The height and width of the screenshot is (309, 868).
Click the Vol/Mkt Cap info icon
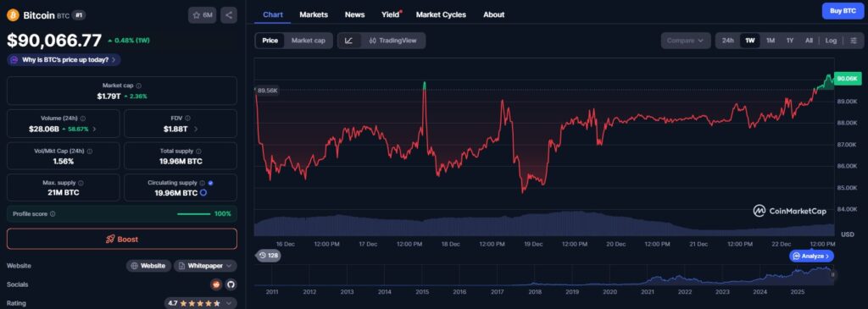click(90, 151)
